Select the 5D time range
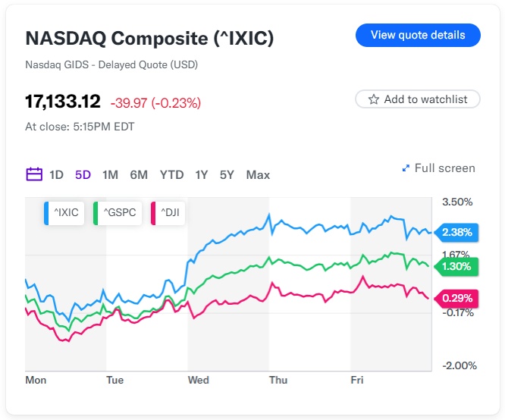This screenshot has width=505, height=420. click(83, 175)
